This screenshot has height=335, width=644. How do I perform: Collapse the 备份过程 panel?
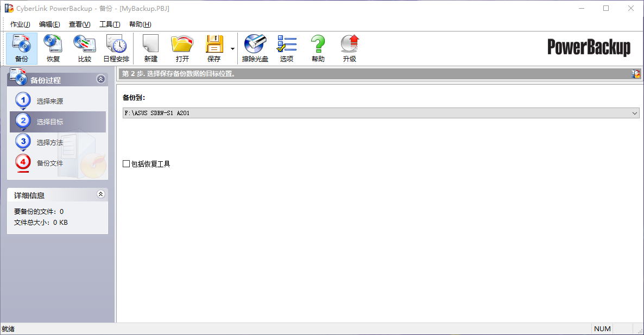[100, 79]
